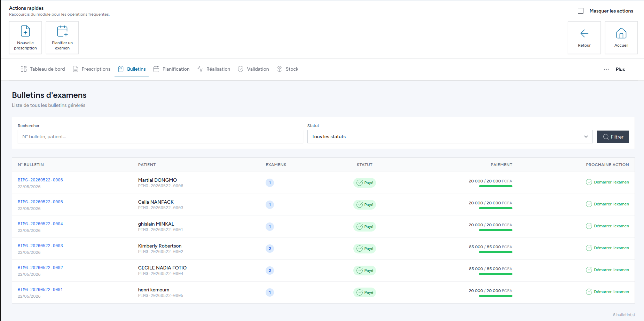The width and height of the screenshot is (644, 321).
Task: Click the PAIEMENT column header
Action: click(502, 165)
